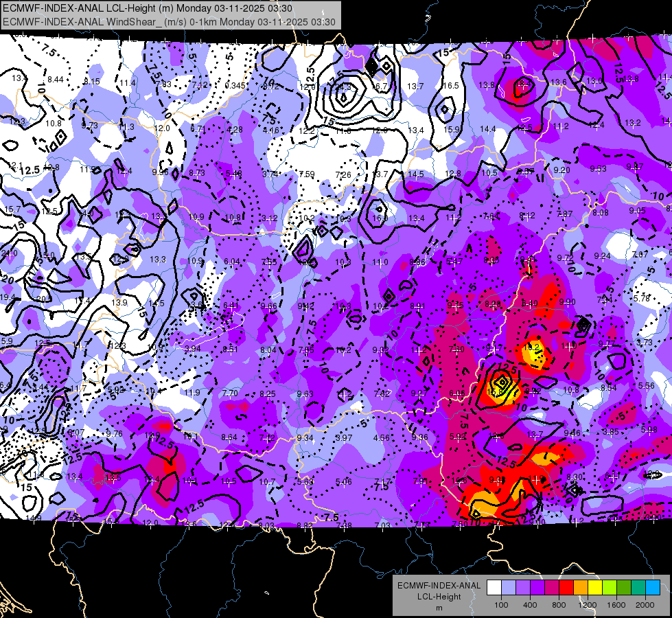This screenshot has width=672, height=618.
Task: Click the wind shear value 8.44
Action: point(56,80)
